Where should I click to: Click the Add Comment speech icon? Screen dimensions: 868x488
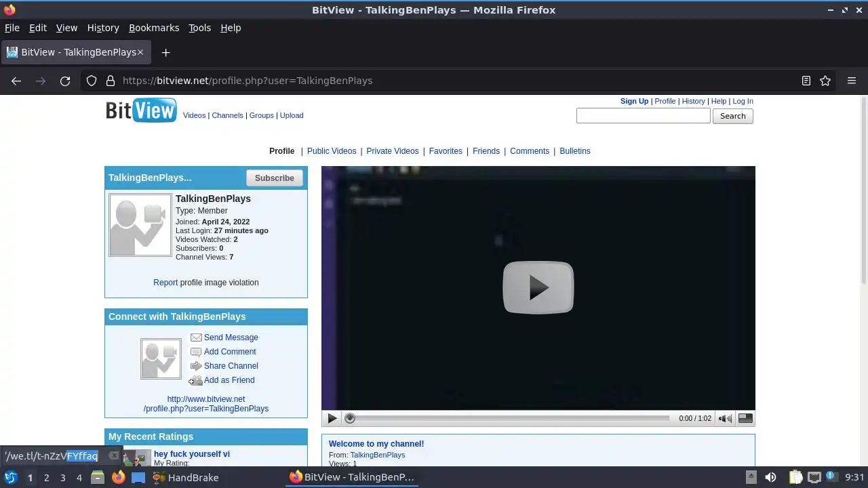tap(196, 352)
